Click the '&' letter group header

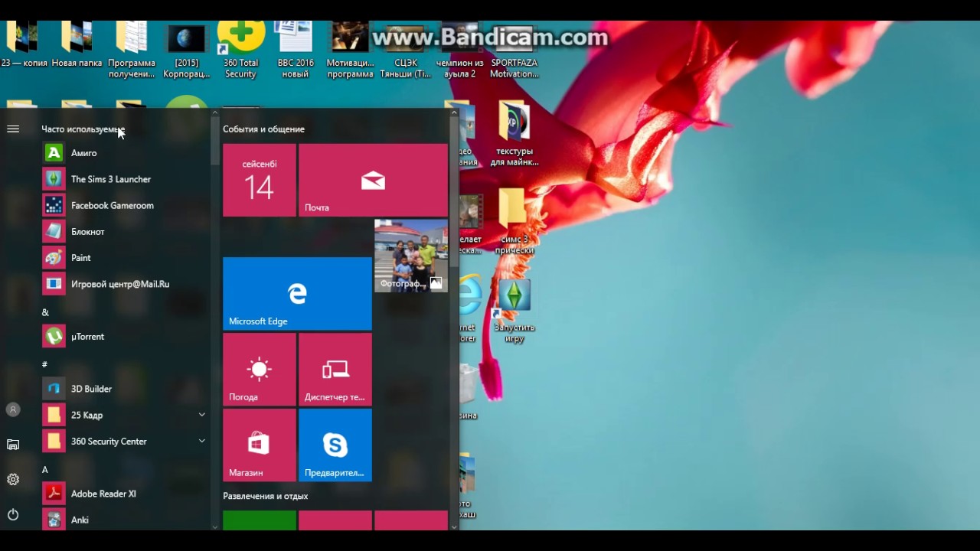[45, 312]
